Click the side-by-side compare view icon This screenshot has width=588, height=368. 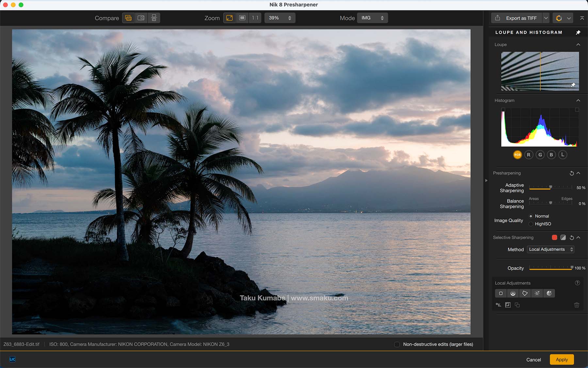point(154,18)
